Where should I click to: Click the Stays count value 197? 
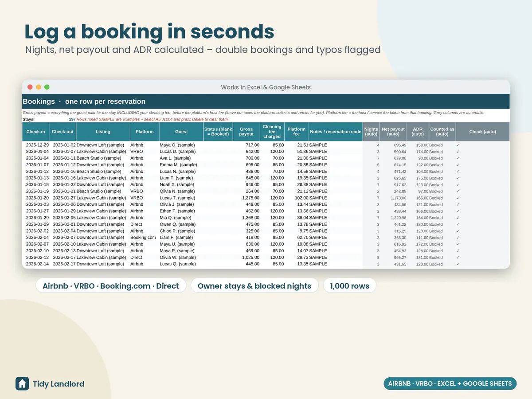72,119
